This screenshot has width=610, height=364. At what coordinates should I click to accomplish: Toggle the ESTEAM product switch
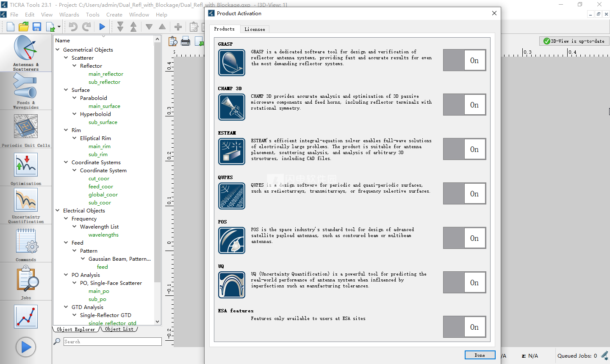pos(465,149)
